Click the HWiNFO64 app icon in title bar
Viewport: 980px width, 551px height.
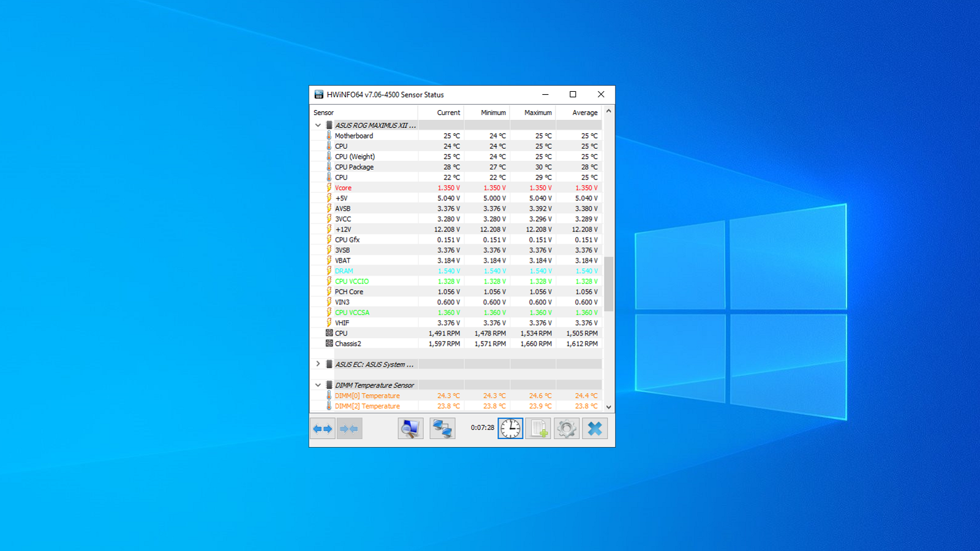point(318,94)
